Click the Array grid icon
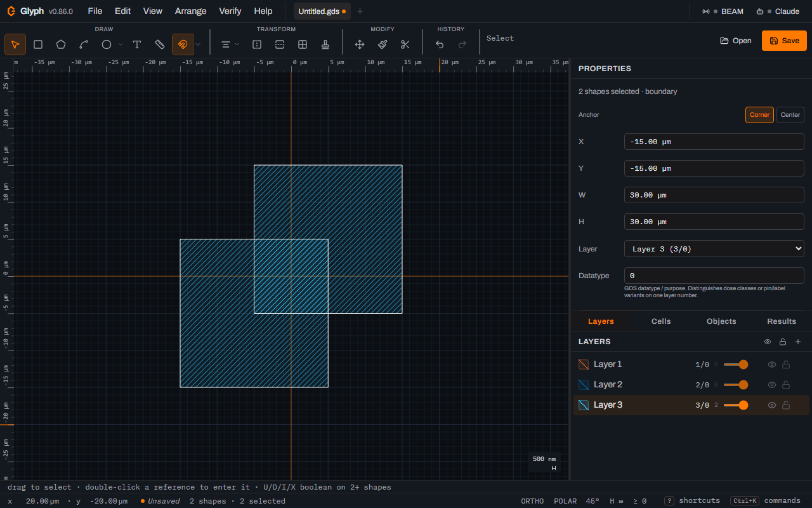 click(x=303, y=44)
